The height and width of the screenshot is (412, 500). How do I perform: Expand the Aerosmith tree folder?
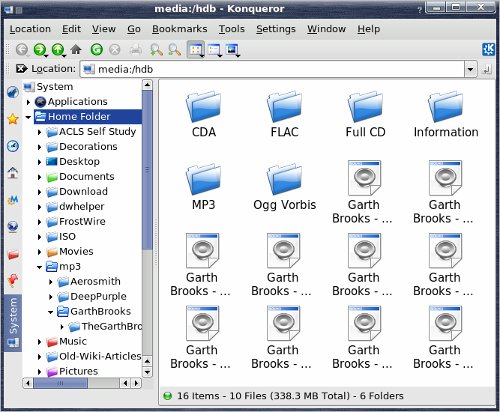pyautogui.click(x=51, y=282)
